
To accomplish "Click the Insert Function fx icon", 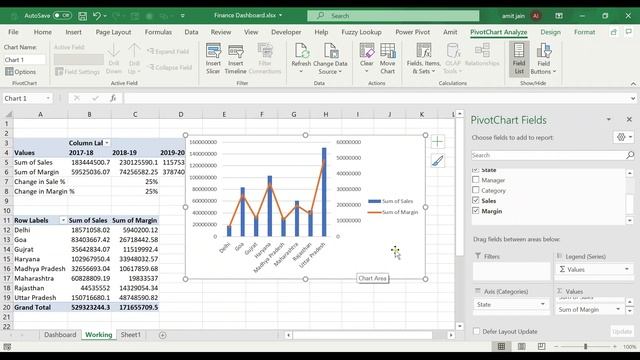I will [x=113, y=98].
